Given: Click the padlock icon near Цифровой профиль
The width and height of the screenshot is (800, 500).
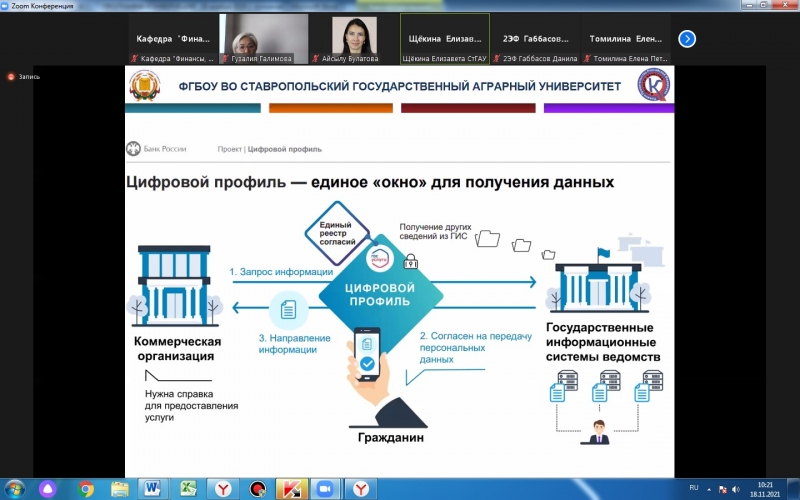Looking at the screenshot, I should tap(411, 261).
